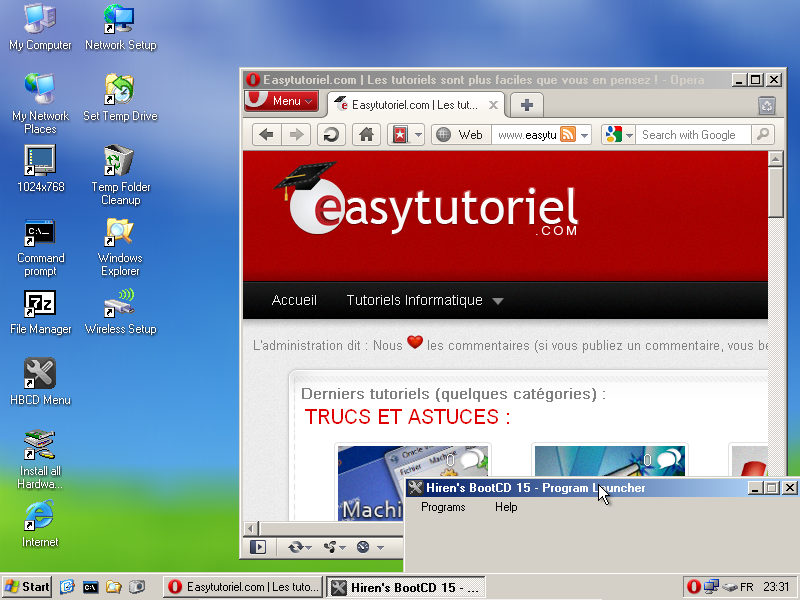
Task: Select 7z File Manager icon
Action: click(40, 312)
